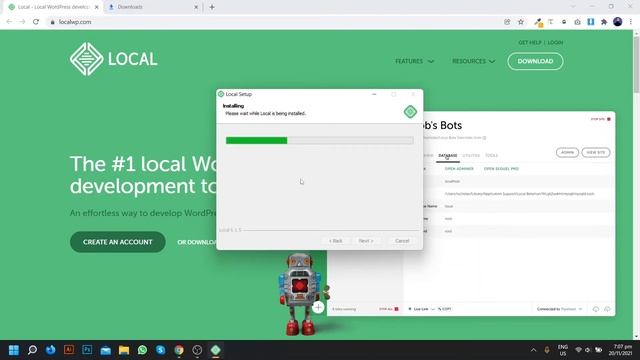Click the DOWNLOAD header button
This screenshot has width=640, height=360.
coord(535,61)
